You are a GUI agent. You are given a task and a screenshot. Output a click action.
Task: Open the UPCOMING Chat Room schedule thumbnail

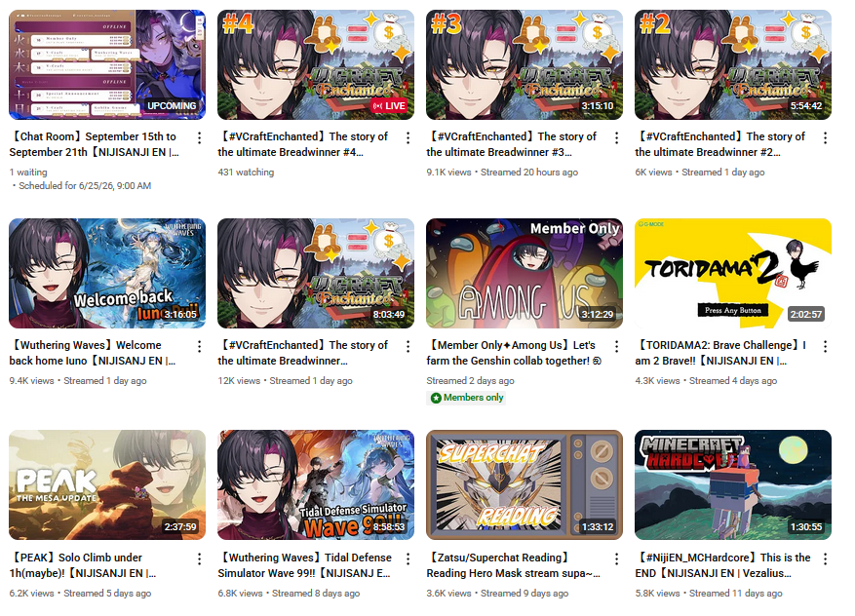[107, 64]
